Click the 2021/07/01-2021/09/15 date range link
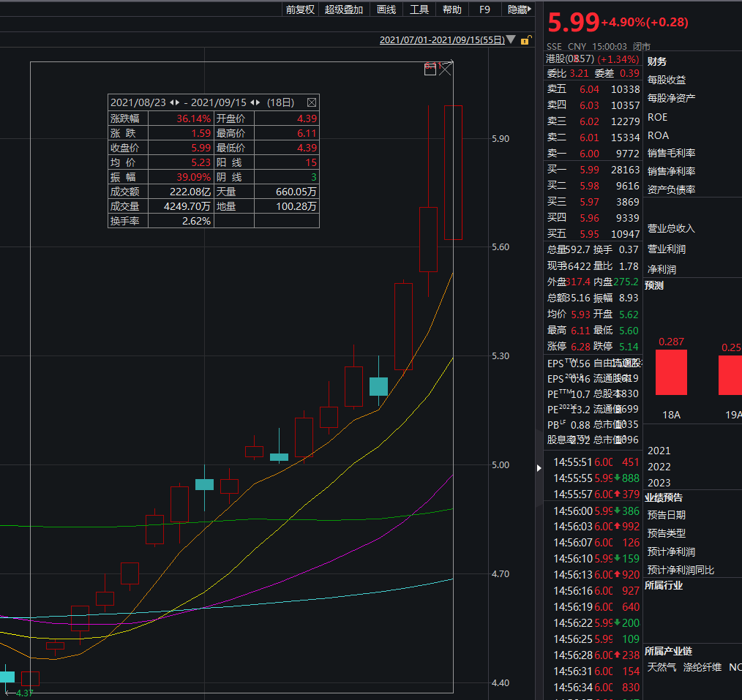742x700 pixels. pos(442,40)
